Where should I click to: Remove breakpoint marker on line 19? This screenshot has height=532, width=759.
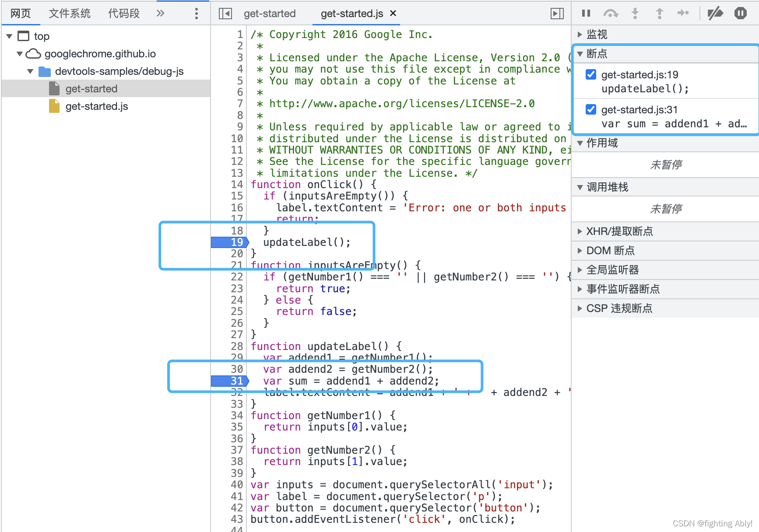(x=230, y=242)
